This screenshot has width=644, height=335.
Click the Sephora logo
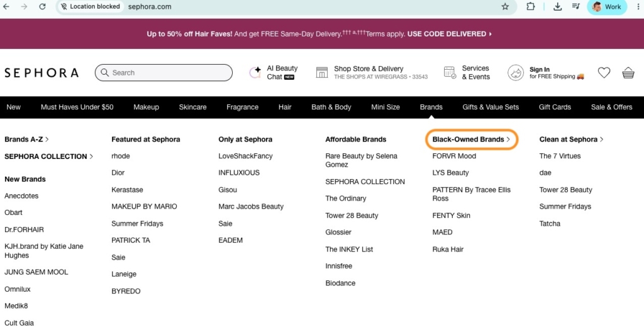pyautogui.click(x=42, y=73)
